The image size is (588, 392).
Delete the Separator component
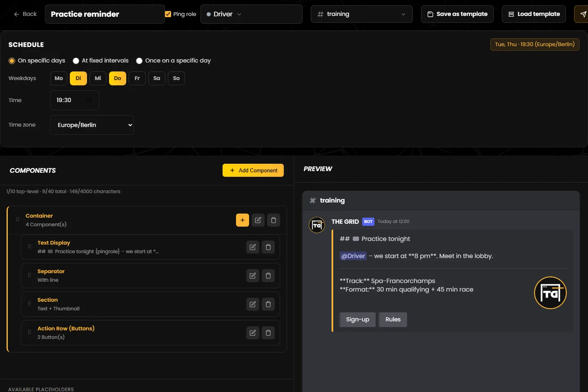coord(268,276)
